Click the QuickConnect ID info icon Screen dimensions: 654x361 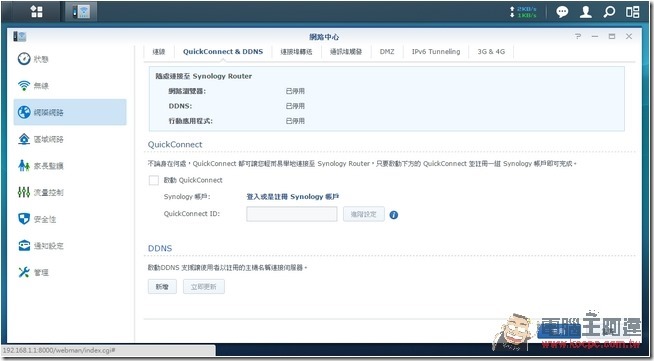click(393, 215)
